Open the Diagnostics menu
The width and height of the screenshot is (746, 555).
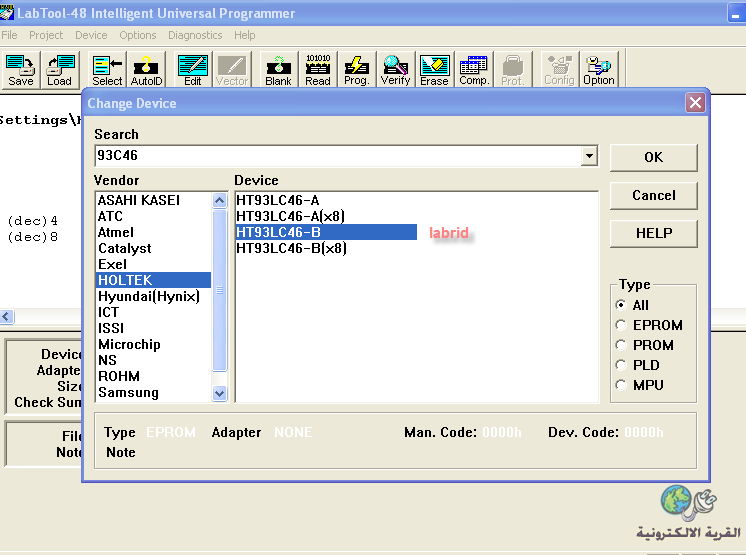point(195,35)
